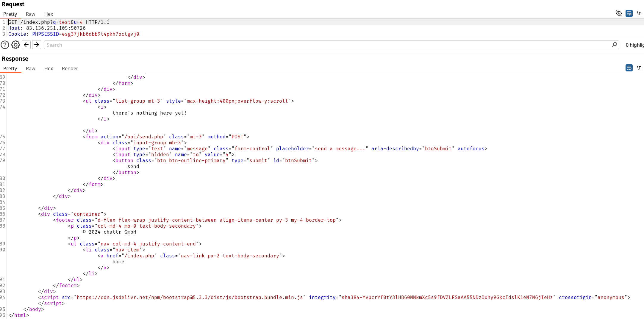Toggle hidden characters eye icon in Request
Screen dimensions: 644x319
click(x=619, y=13)
